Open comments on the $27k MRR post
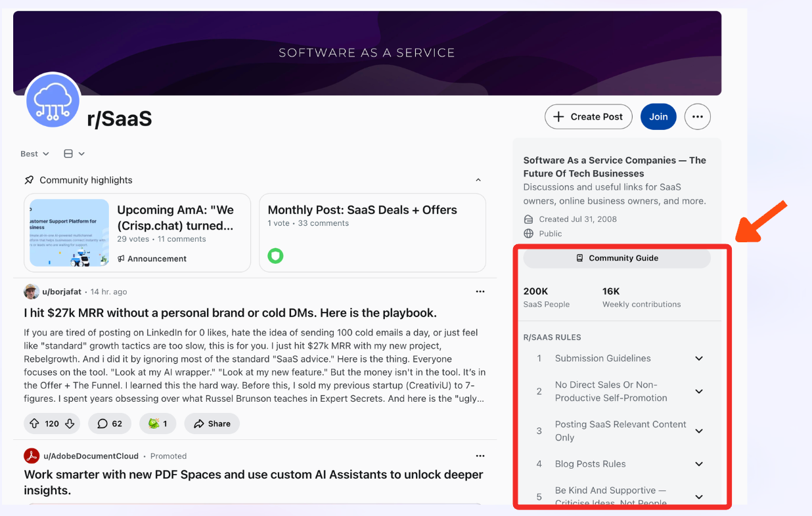The height and width of the screenshot is (516, 812). click(110, 423)
